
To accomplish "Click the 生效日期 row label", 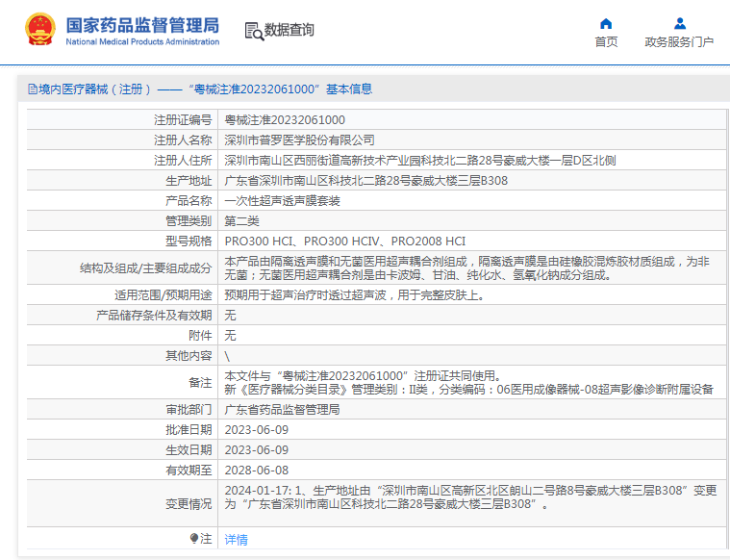I will click(189, 450).
